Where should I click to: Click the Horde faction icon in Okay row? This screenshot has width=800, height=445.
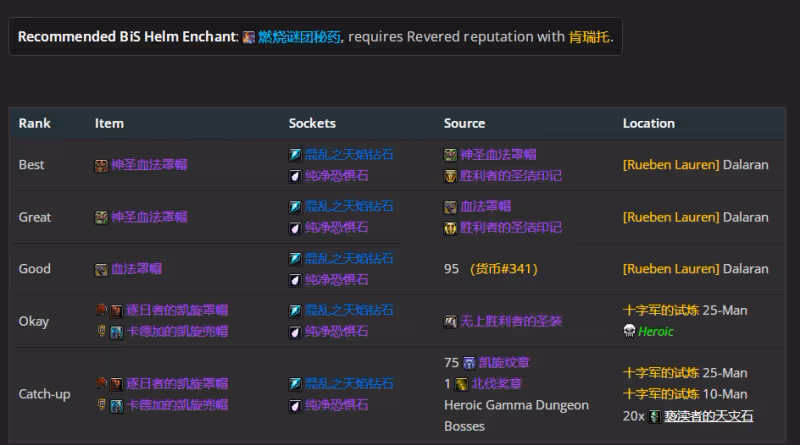(102, 310)
